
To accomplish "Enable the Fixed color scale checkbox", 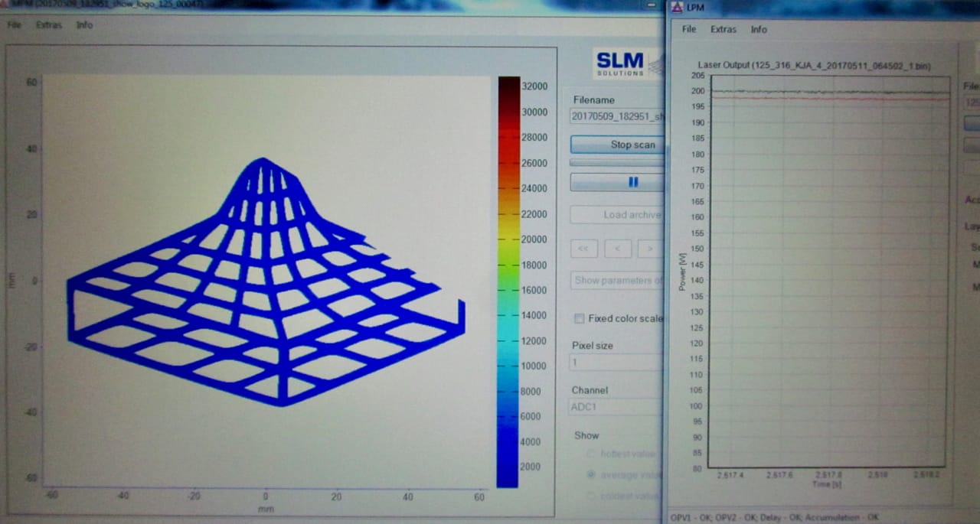I will click(580, 318).
